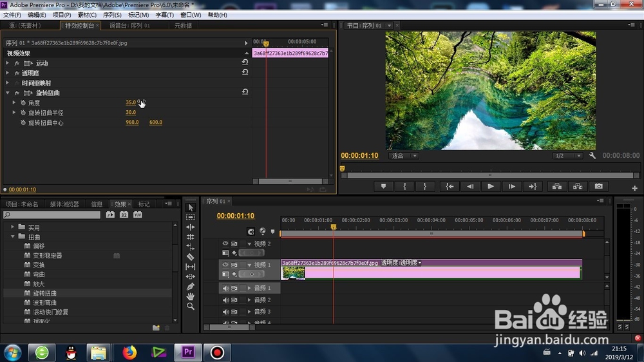644x362 pixels.
Task: Select the Pen tool
Action: click(191, 287)
